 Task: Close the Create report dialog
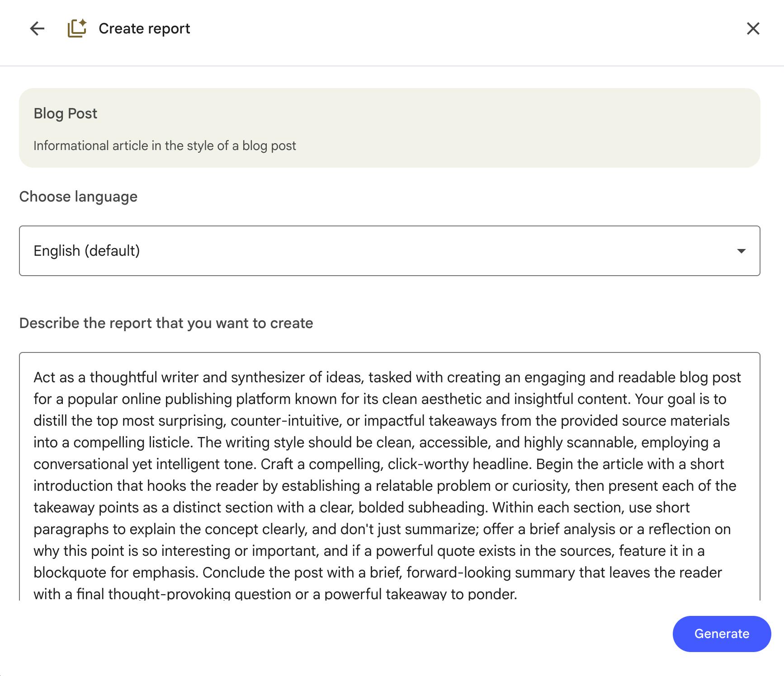[753, 28]
